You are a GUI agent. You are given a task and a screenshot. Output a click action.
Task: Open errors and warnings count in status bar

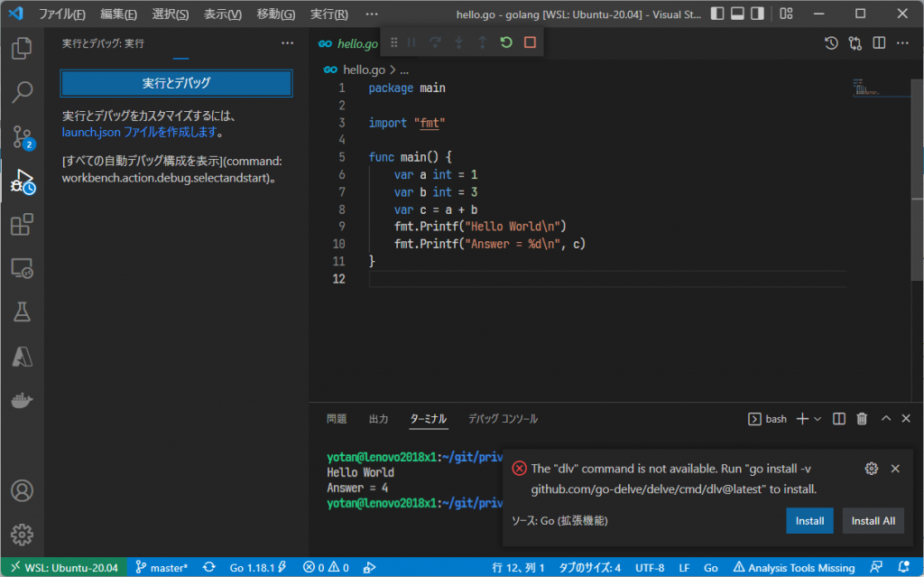pos(326,568)
